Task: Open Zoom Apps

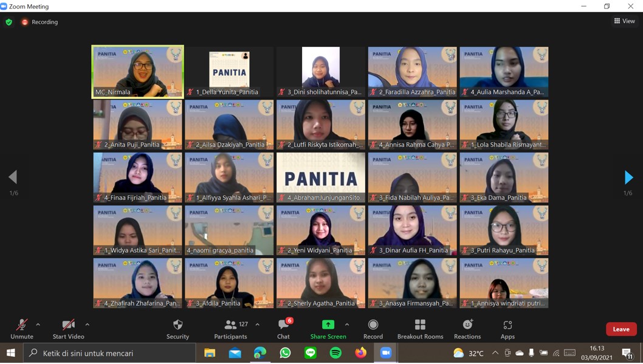Action: coord(507,325)
